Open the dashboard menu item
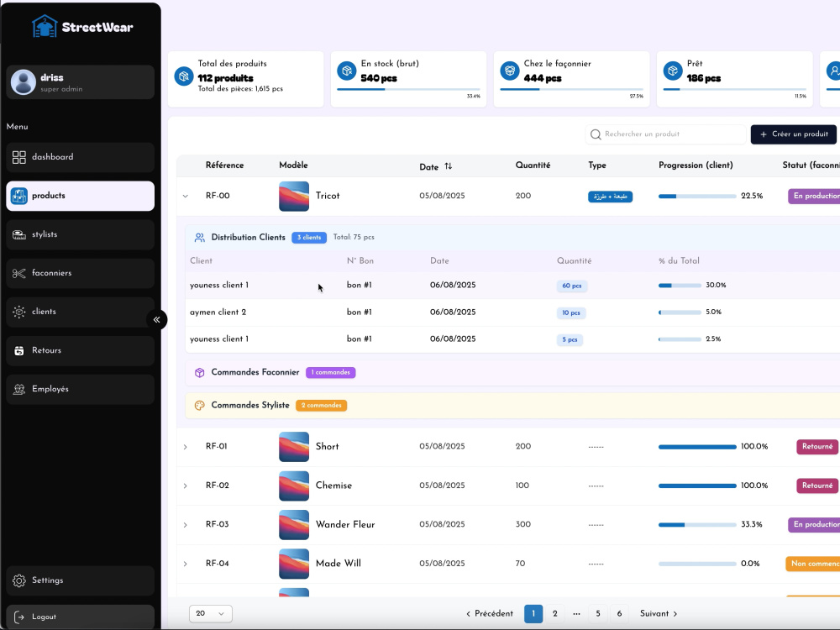The width and height of the screenshot is (840, 630). [x=81, y=157]
